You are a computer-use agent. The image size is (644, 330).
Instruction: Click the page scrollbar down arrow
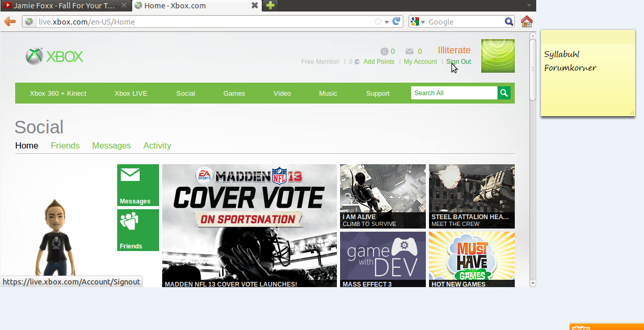pos(533,283)
